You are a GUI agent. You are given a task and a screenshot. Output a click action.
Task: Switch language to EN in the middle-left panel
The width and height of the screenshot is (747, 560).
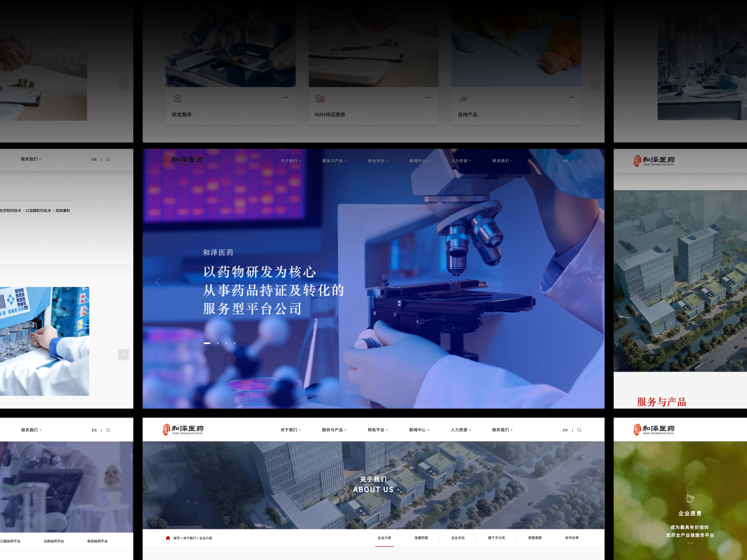94,159
